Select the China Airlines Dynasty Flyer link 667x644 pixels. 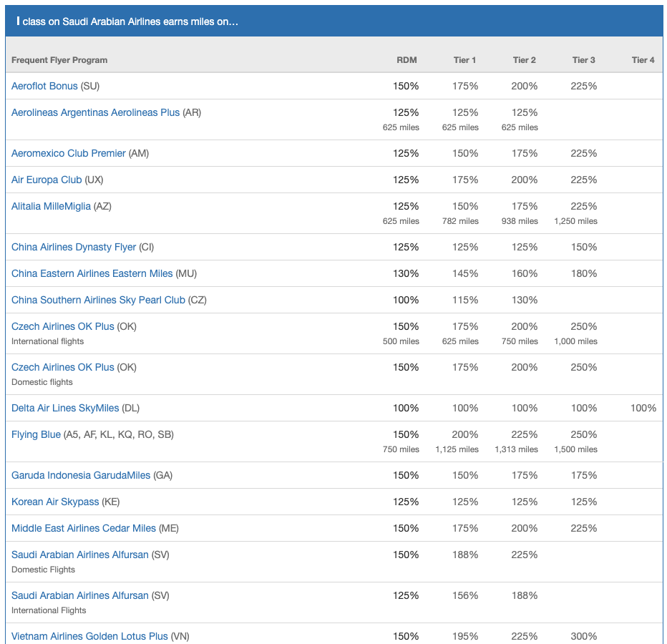(x=74, y=247)
